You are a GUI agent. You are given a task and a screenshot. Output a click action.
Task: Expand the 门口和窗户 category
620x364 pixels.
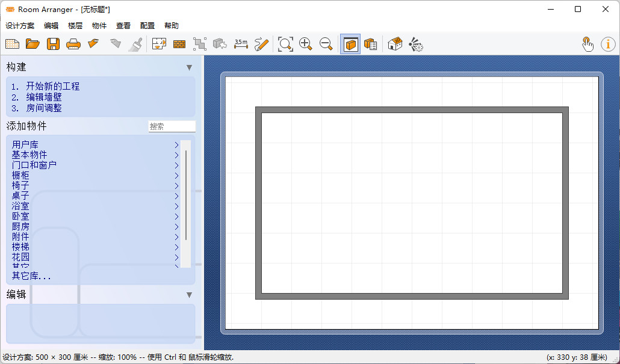tap(95, 165)
